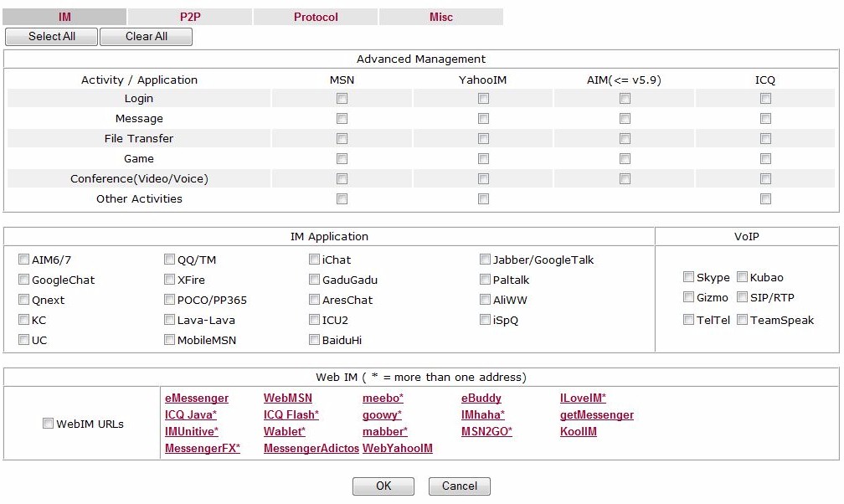Enable YahooIM Game checkbox
Image resolution: width=844 pixels, height=504 pixels.
pos(483,159)
